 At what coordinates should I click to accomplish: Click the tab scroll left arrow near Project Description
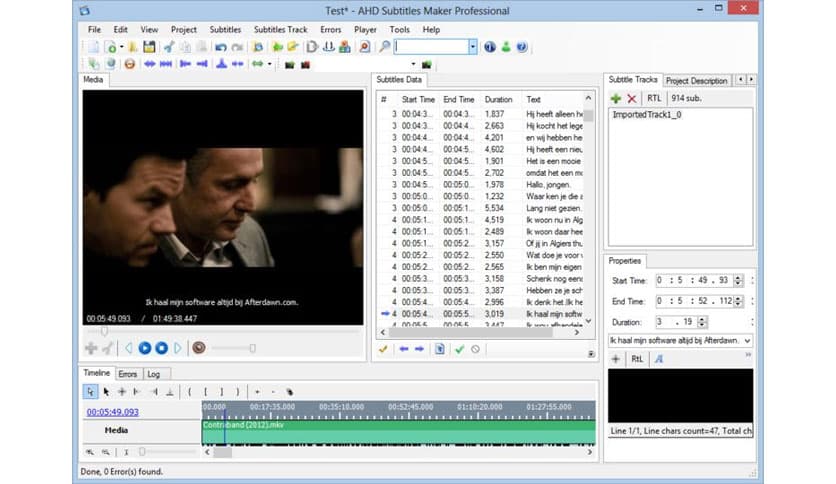(741, 79)
